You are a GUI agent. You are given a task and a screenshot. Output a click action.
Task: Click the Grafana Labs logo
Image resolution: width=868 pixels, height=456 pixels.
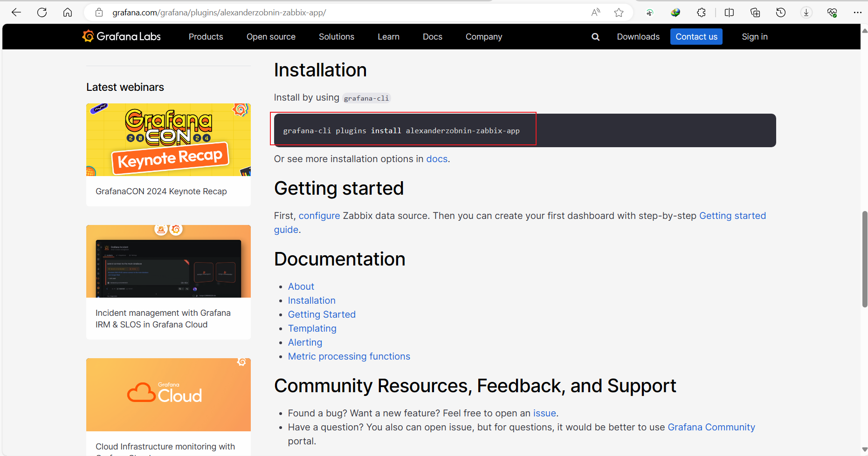tap(121, 36)
